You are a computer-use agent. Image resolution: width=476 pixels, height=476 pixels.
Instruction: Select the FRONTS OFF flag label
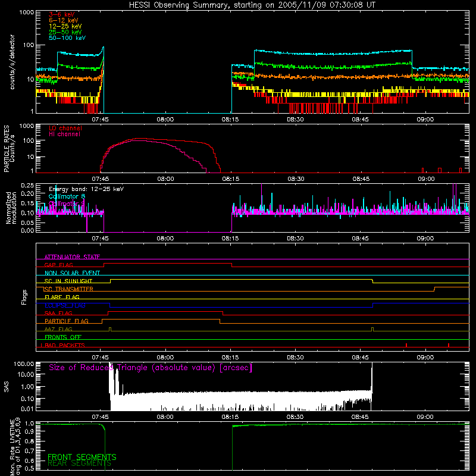point(63,337)
